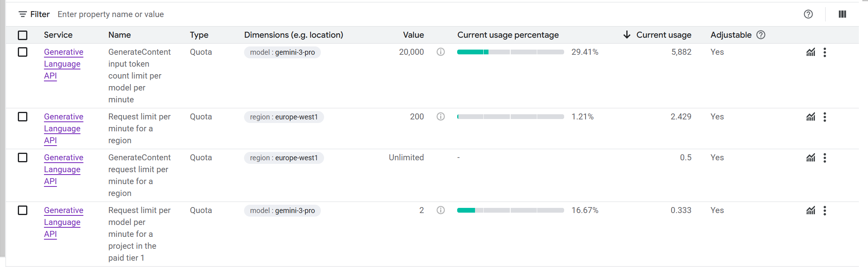This screenshot has height=267, width=868.
Task: Check the box for the input token count row
Action: pos(23,52)
